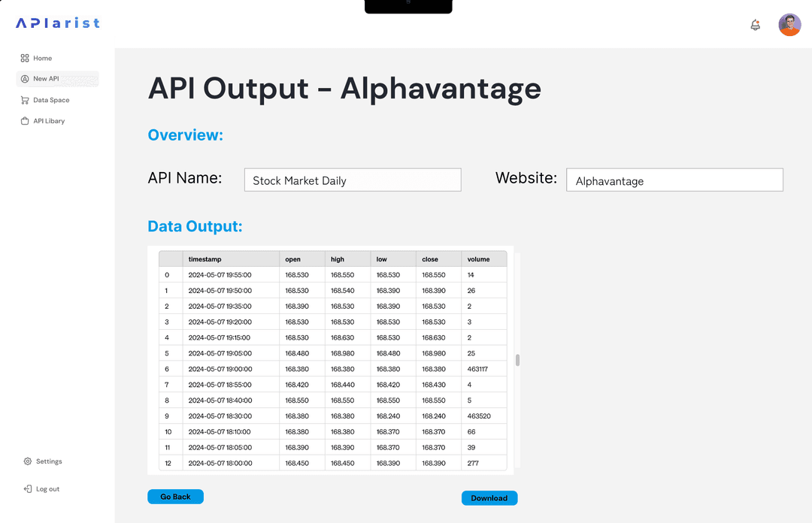Select timestamp 2024-05-07 18:30:00 cell

coord(231,416)
